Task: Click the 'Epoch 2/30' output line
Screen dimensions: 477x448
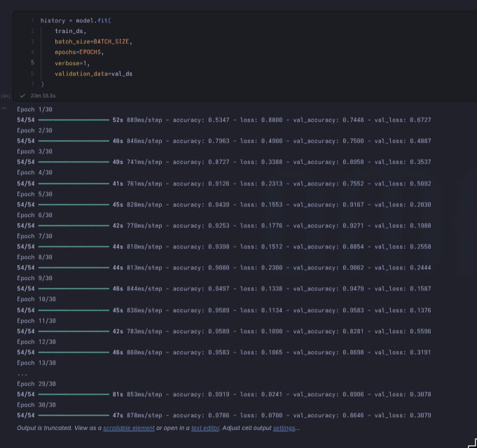Action: 35,130
